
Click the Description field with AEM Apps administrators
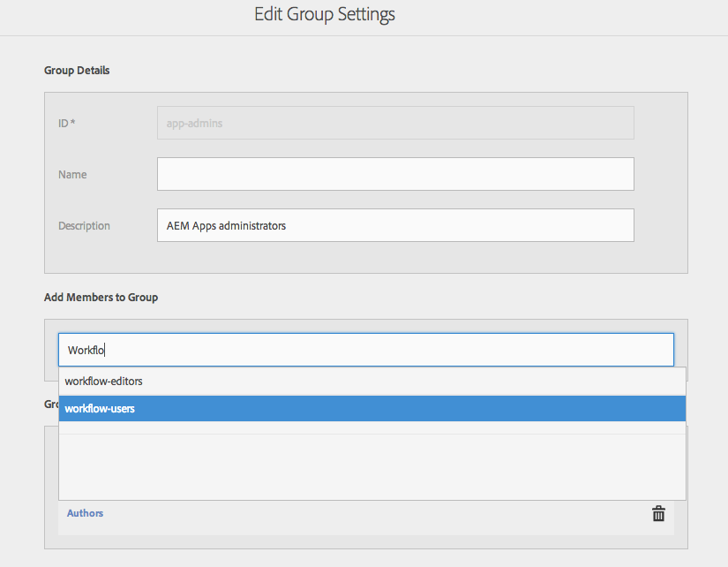395,225
